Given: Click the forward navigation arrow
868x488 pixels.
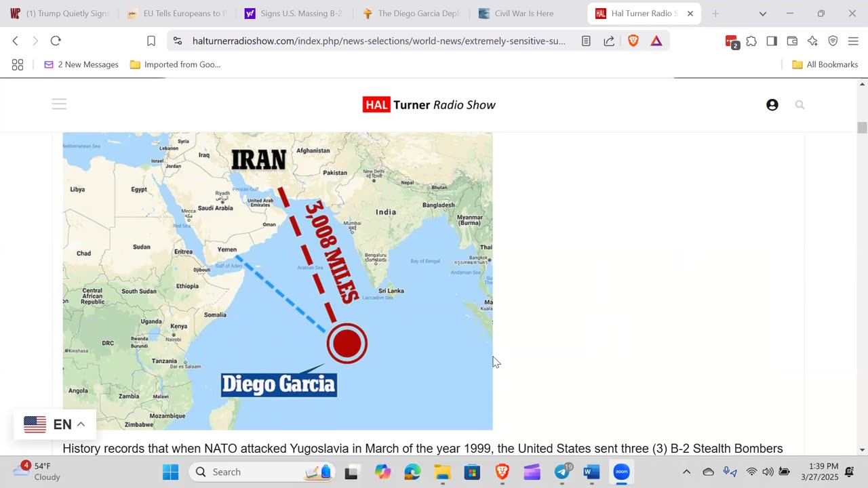Looking at the screenshot, I should click(x=35, y=41).
